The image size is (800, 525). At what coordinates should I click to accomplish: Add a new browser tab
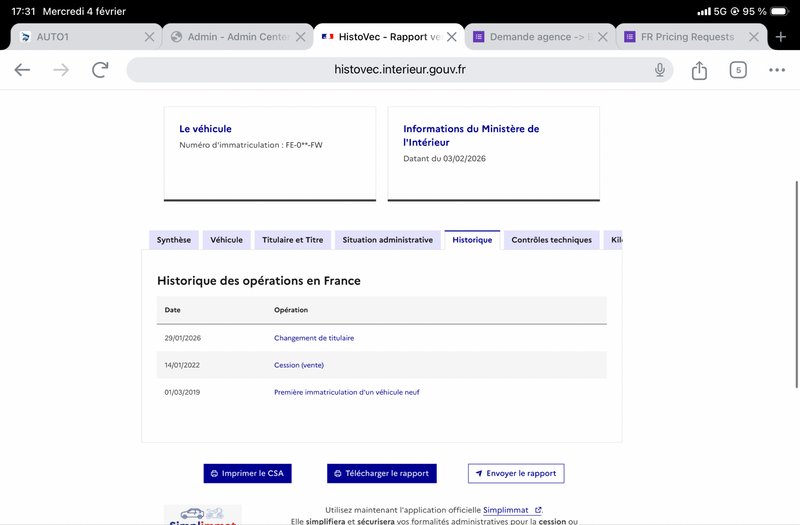point(781,37)
